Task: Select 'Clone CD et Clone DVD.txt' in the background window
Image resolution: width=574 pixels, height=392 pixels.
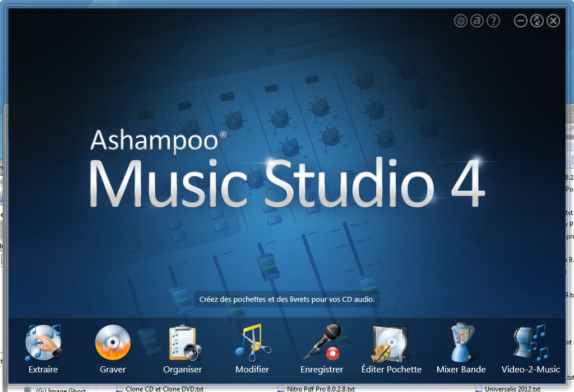Action: [x=160, y=389]
